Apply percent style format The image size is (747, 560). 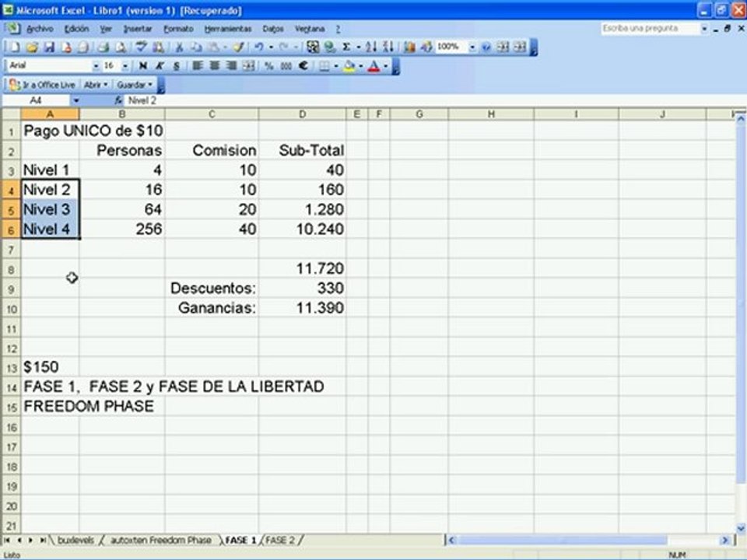268,66
